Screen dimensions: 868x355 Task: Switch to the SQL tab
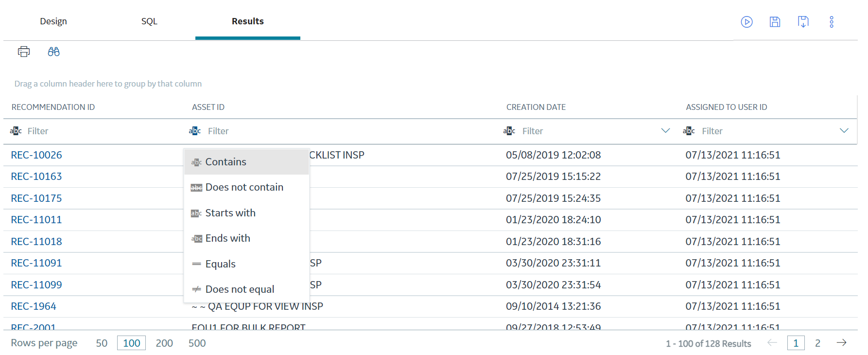click(x=149, y=21)
